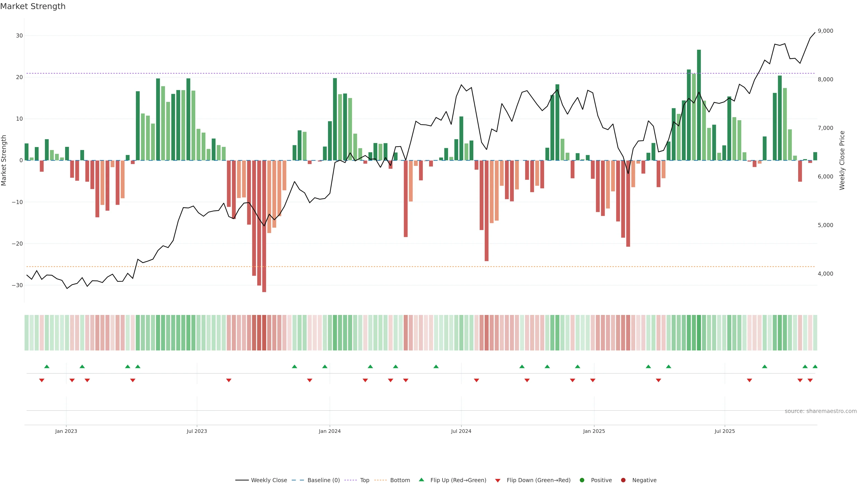The width and height of the screenshot is (868, 488).
Task: Click the first green flip-up triangle marker
Action: [47, 366]
